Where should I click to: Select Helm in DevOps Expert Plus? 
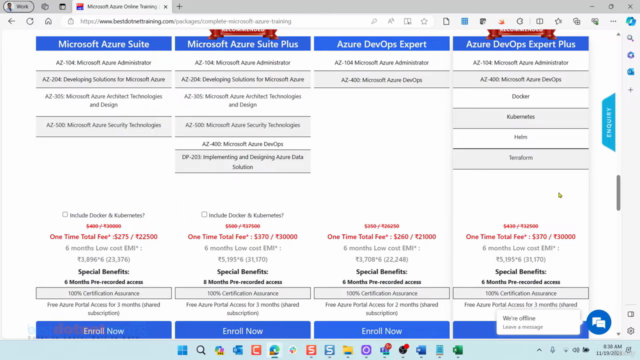tap(520, 137)
